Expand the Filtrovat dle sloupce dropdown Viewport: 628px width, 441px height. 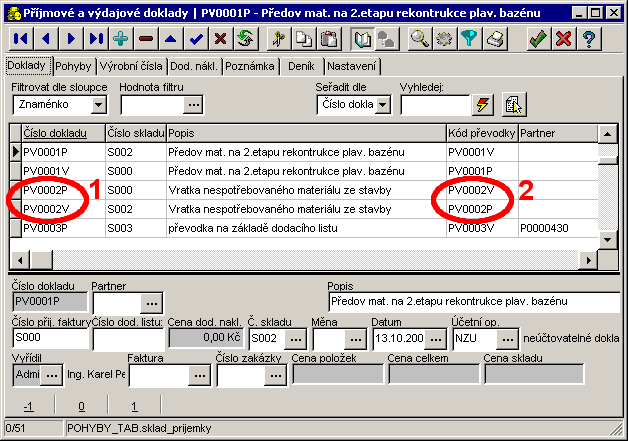click(98, 105)
